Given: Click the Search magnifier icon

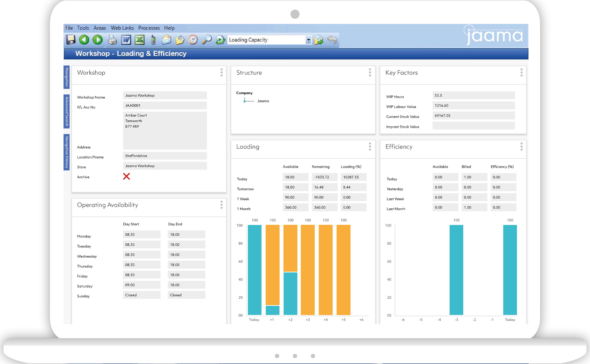Looking at the screenshot, I should tap(206, 40).
